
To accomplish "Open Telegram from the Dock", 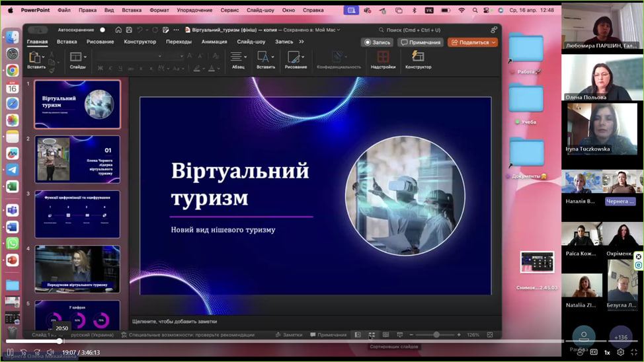I will click(x=13, y=170).
